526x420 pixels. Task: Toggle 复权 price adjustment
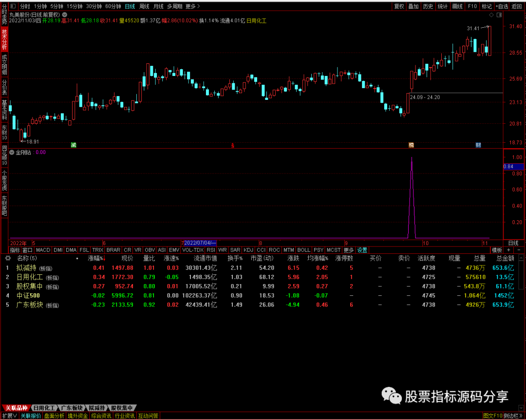(x=399, y=6)
